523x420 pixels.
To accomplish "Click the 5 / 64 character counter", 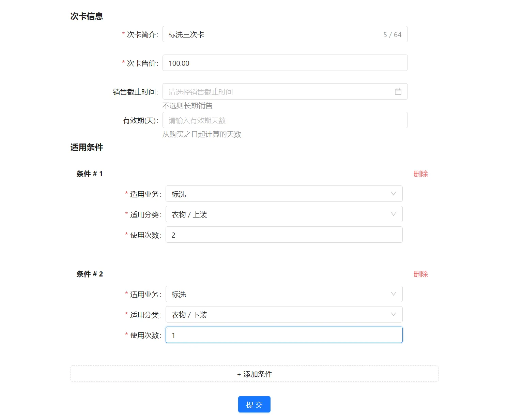I will click(392, 35).
